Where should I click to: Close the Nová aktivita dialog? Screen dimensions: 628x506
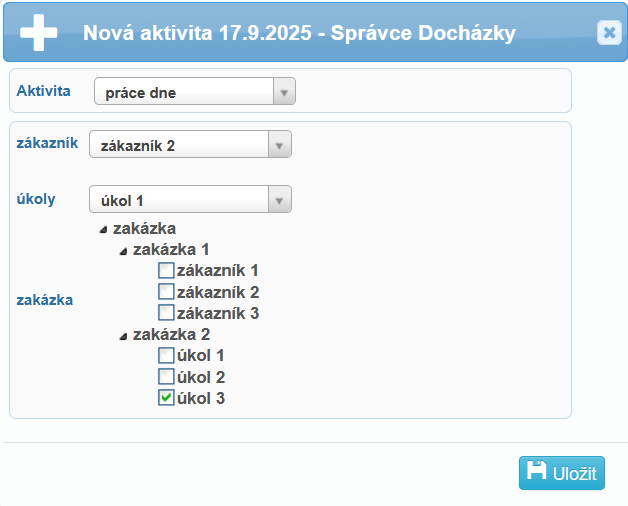(x=609, y=33)
